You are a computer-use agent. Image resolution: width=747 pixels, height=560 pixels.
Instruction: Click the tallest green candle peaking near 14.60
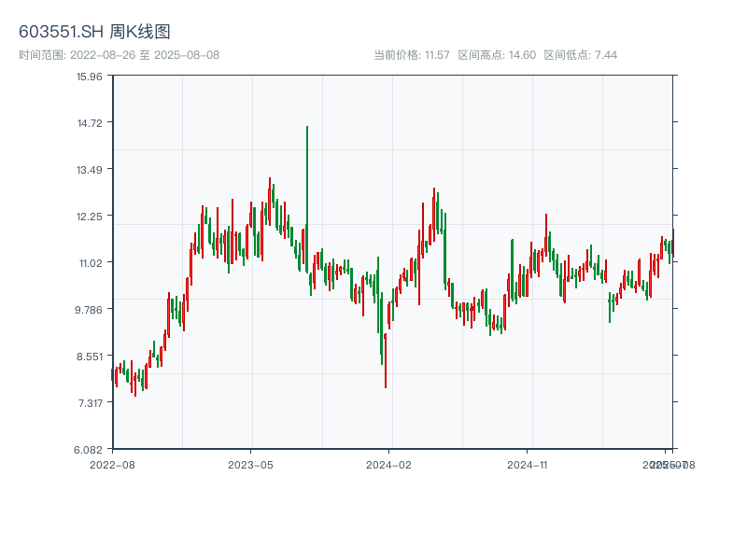(x=306, y=196)
